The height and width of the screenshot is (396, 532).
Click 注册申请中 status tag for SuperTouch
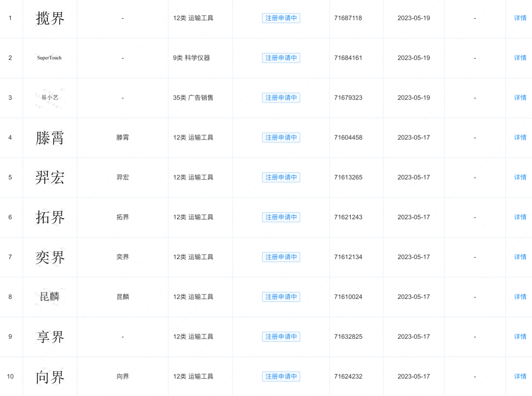[x=281, y=58]
